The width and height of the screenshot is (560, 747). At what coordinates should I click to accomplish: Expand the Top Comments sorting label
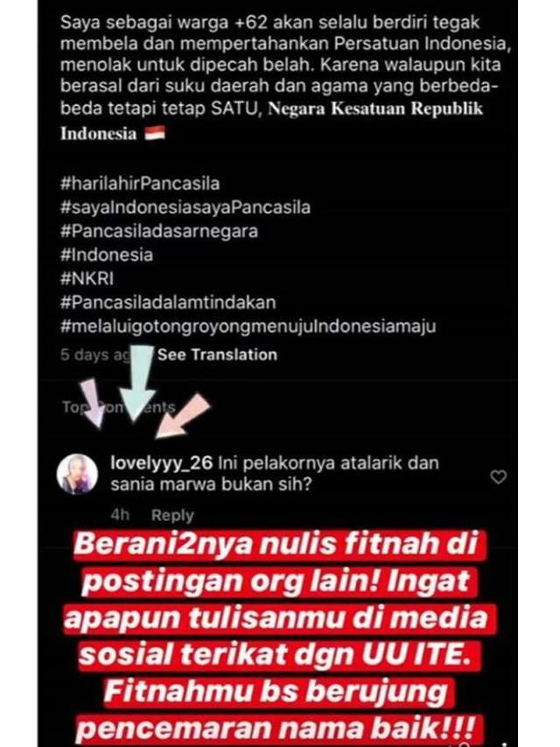pos(119,407)
